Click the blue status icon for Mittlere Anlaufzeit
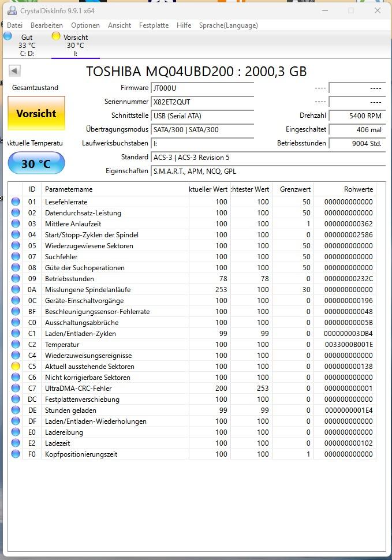 tap(16, 223)
